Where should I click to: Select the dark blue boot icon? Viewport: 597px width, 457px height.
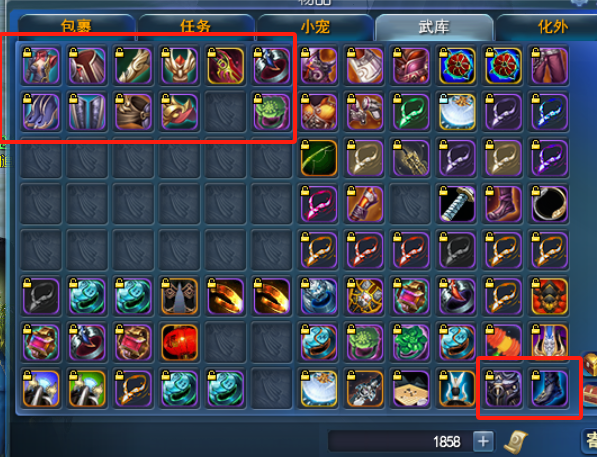pos(549,388)
